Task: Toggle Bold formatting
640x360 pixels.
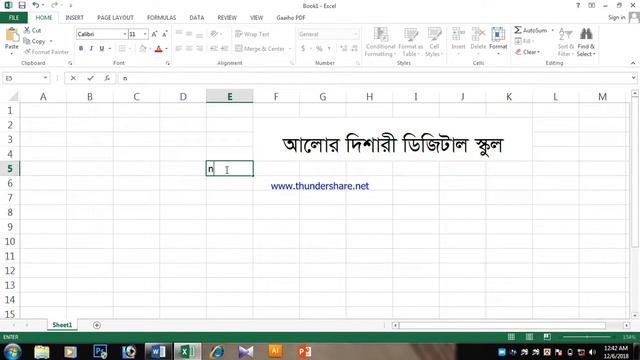Action: (81, 49)
